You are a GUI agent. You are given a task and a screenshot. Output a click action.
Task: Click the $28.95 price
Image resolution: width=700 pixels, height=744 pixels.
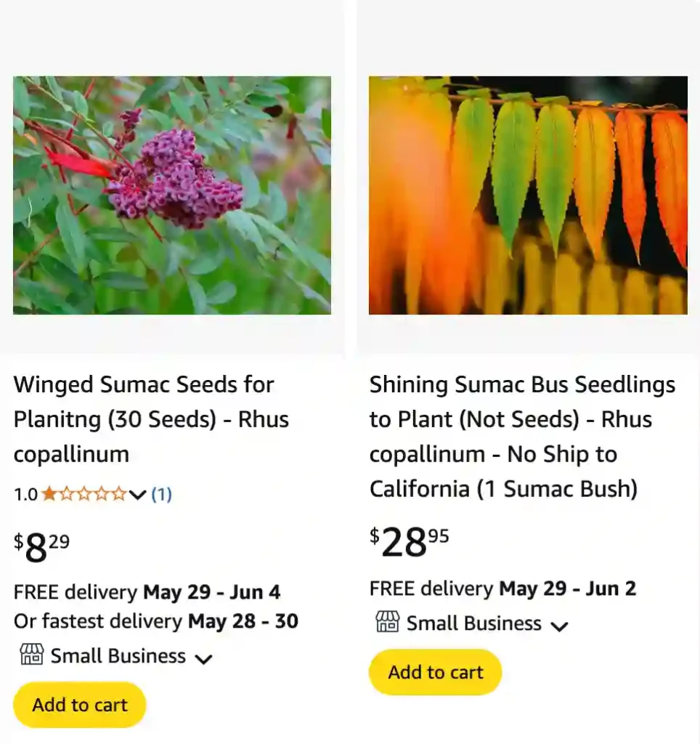pos(409,541)
